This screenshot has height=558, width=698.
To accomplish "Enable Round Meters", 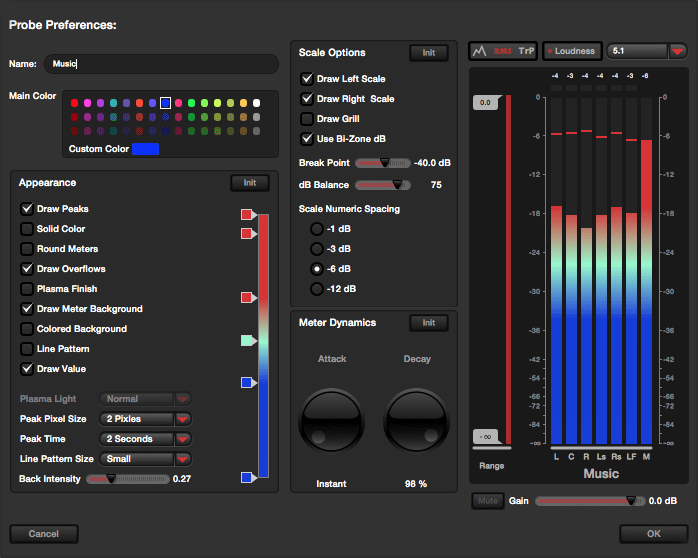I will point(27,249).
